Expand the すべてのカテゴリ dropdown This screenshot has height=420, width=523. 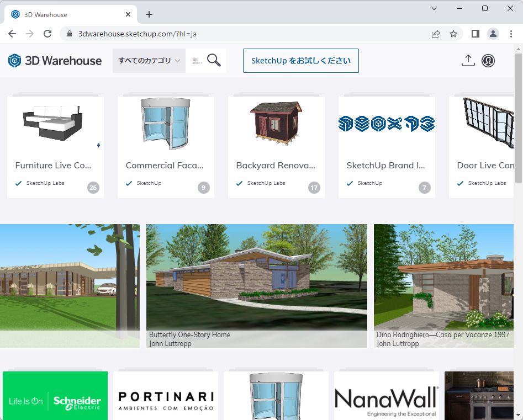pyautogui.click(x=149, y=61)
